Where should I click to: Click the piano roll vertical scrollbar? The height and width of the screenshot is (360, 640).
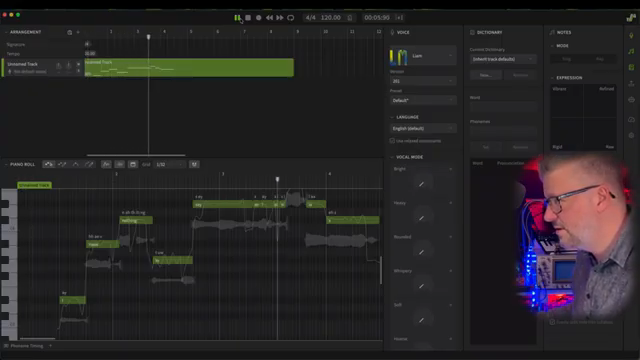[x=381, y=270]
